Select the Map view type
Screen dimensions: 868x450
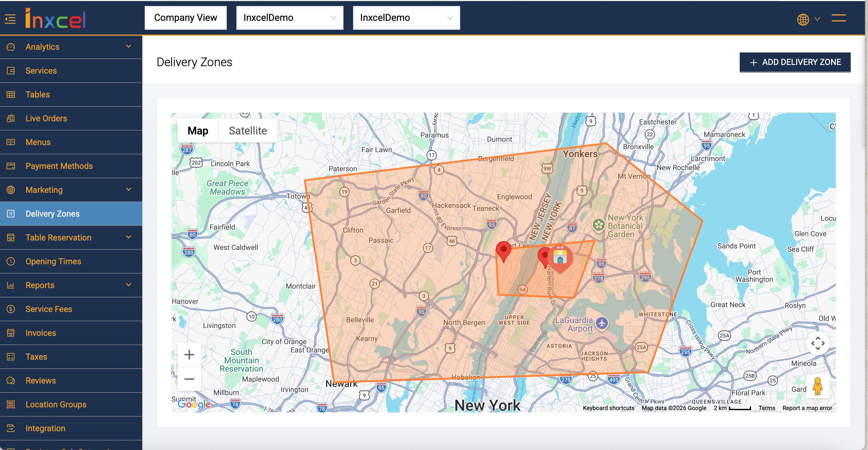click(198, 131)
